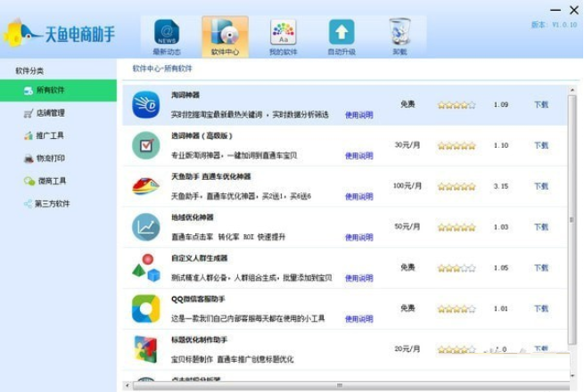Viewport: 584px width, 392px height.
Task: Open 使用说明 link for 选词神器
Action: pyautogui.click(x=359, y=156)
